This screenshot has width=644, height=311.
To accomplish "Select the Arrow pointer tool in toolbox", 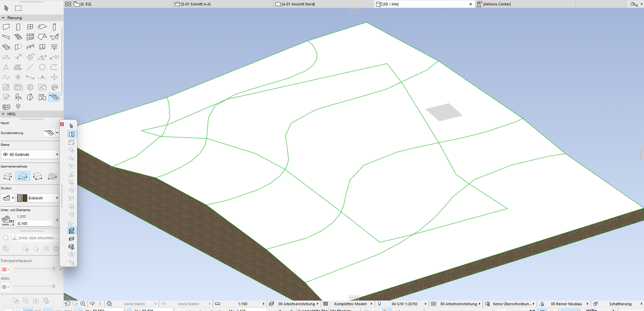I will pyautogui.click(x=6, y=8).
